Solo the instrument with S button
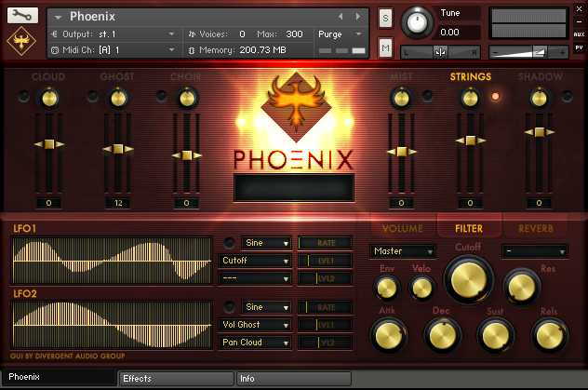This screenshot has height=390, width=588. click(385, 18)
